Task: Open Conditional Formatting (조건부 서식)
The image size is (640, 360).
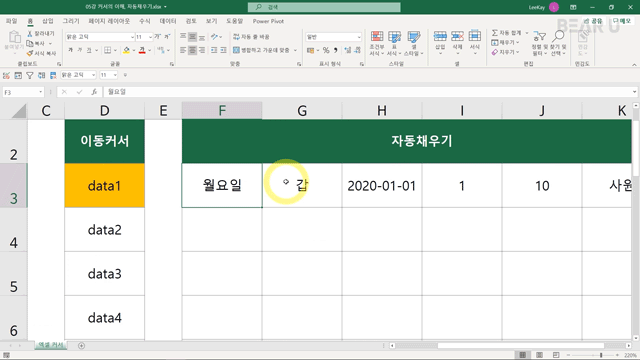Action: (x=377, y=43)
